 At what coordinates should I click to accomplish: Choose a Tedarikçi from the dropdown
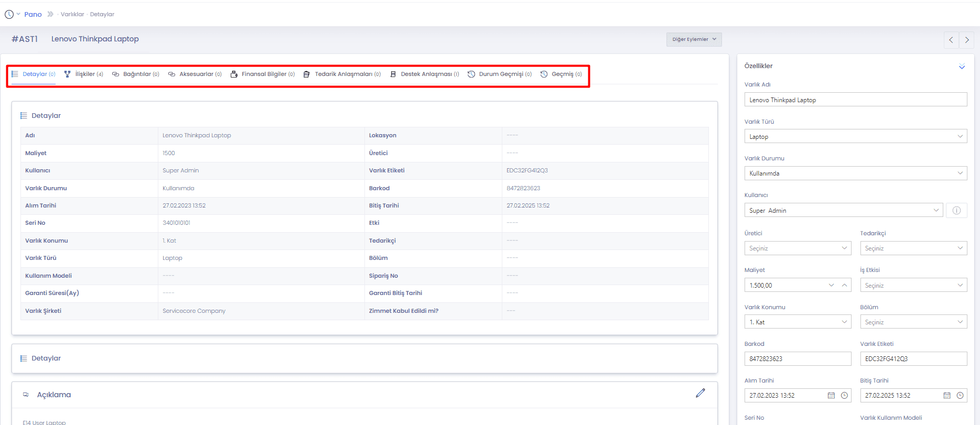913,248
